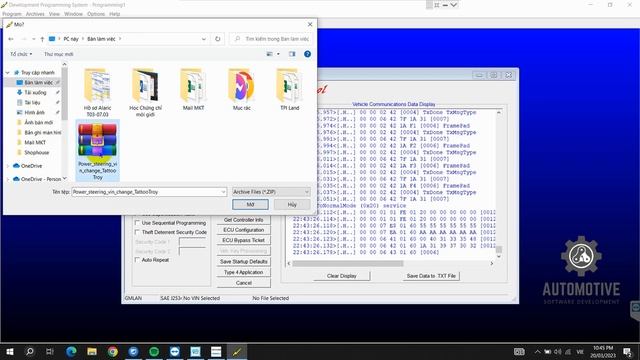Image resolution: width=640 pixels, height=360 pixels.
Task: Open the Mail MKT folder in file list
Action: 193,89
